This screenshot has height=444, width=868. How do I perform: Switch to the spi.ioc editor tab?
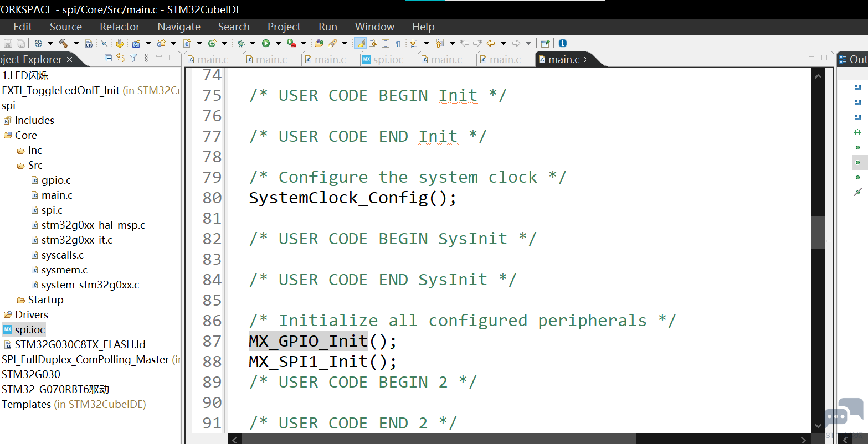[x=383, y=59]
